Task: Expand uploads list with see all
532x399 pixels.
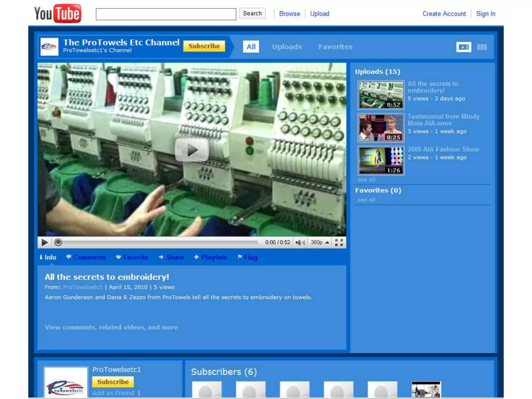Action: (366, 179)
